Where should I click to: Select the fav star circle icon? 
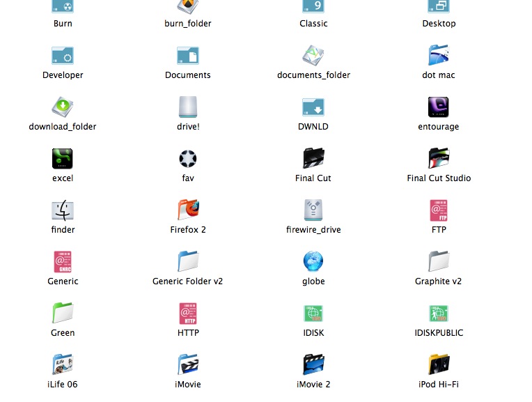(x=187, y=159)
